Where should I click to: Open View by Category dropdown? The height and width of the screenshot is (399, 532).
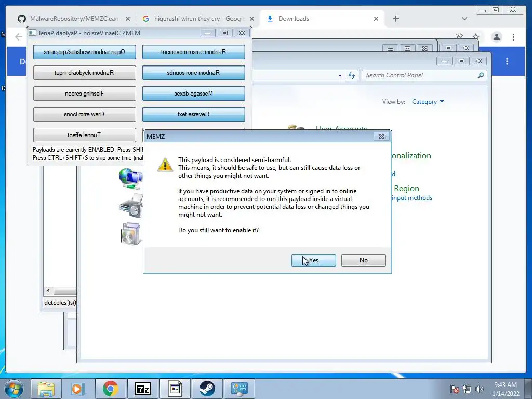(x=428, y=102)
